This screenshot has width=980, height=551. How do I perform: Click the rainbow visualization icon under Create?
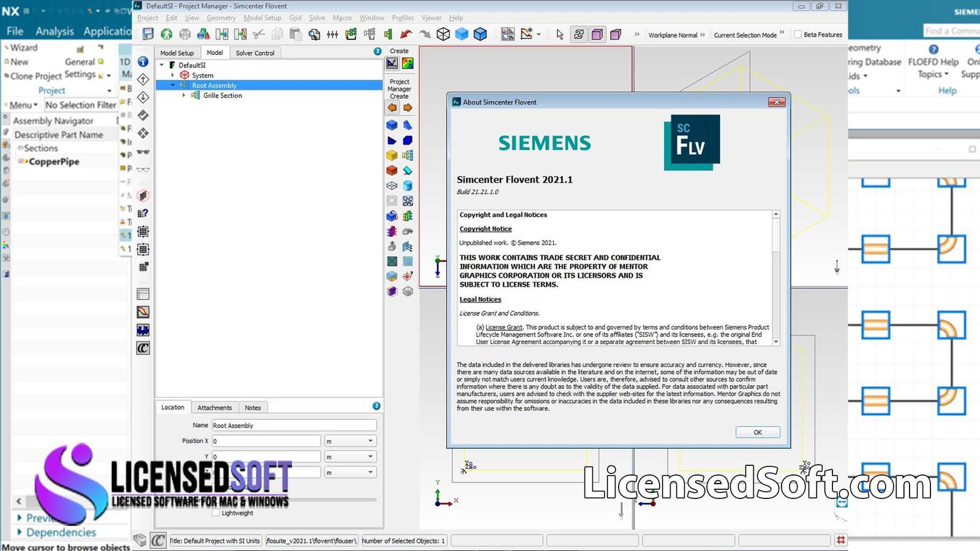click(407, 63)
